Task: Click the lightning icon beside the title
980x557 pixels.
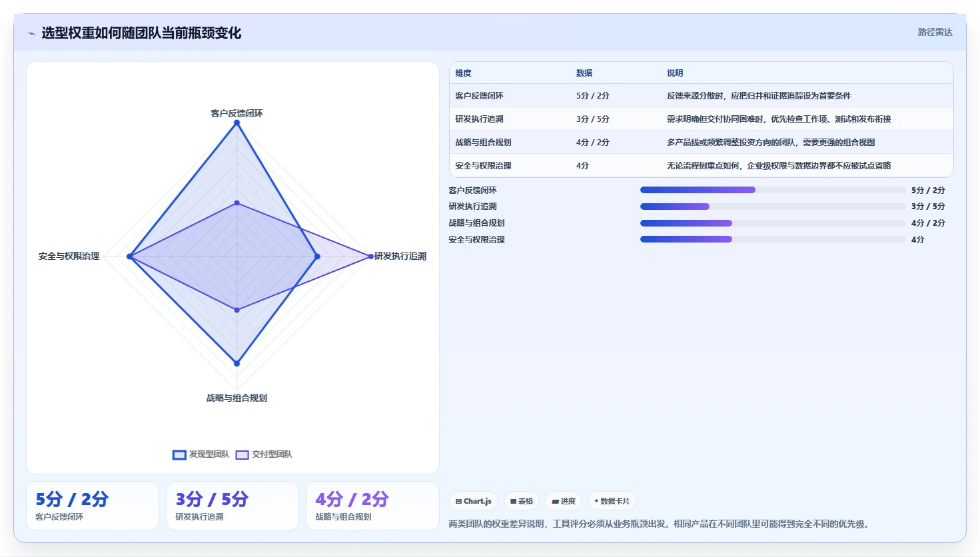Action: pyautogui.click(x=31, y=33)
